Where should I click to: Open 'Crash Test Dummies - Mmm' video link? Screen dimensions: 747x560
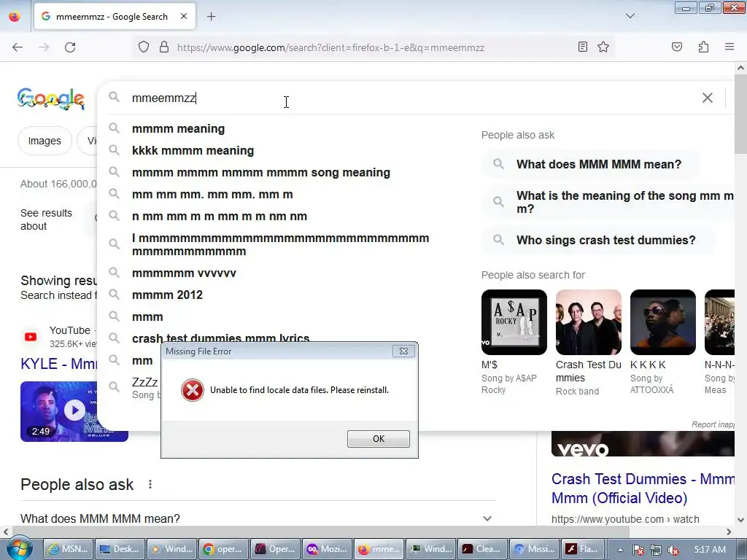[x=643, y=489]
